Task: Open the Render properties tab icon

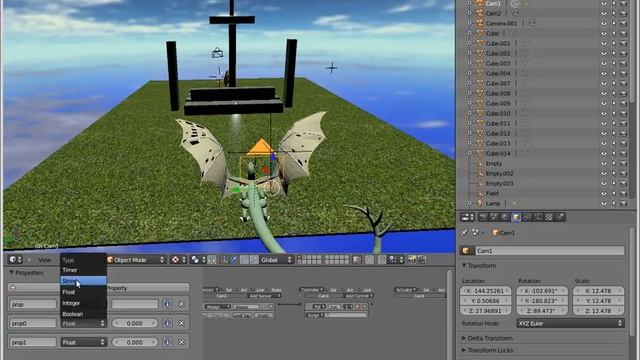Action: 483,217
